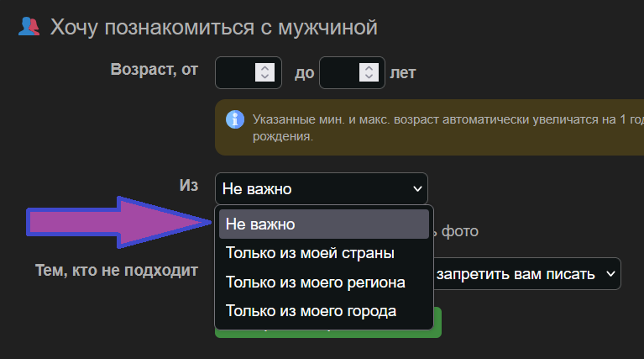This screenshot has width=644, height=359.
Task: Decrease maximum age with the down arrow
Action: coord(369,77)
